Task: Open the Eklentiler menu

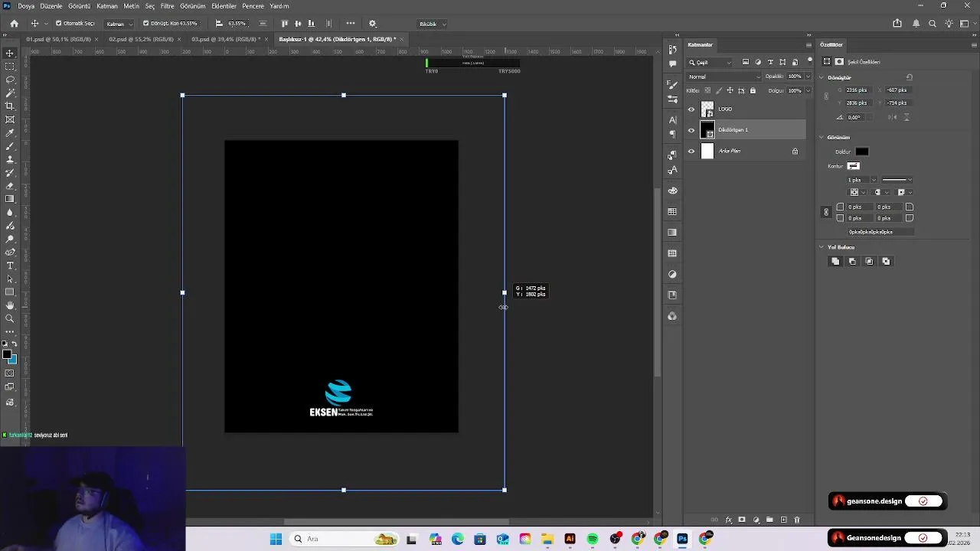Action: pos(224,6)
